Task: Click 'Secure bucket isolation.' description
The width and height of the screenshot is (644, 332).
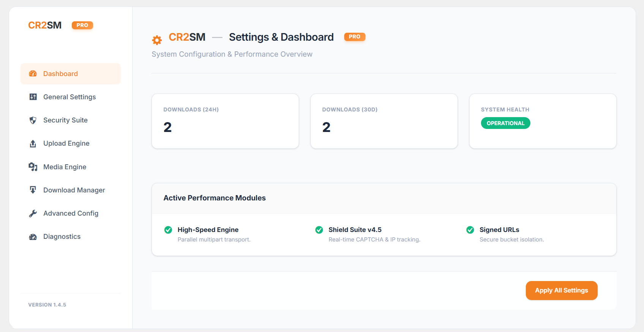Action: tap(512, 240)
